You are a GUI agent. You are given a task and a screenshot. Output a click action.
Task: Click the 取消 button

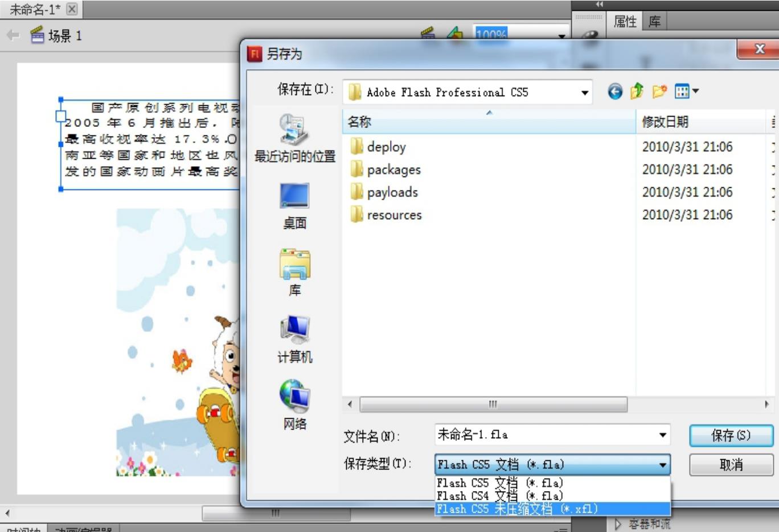point(731,465)
